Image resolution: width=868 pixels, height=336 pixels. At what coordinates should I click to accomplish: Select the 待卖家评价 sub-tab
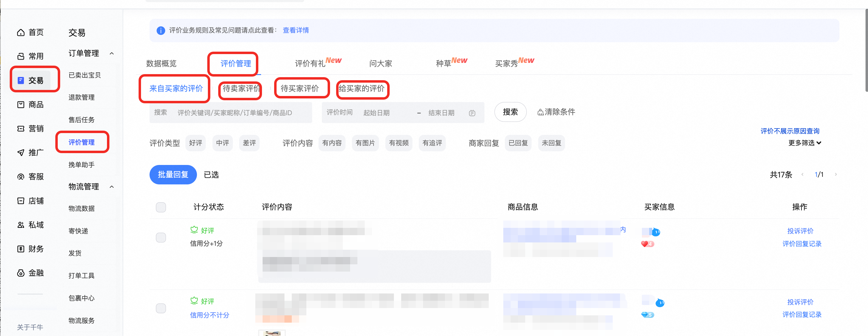click(x=241, y=88)
